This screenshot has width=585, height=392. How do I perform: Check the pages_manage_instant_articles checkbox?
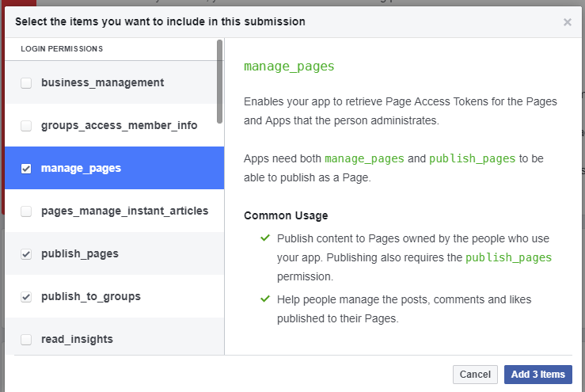pos(26,211)
